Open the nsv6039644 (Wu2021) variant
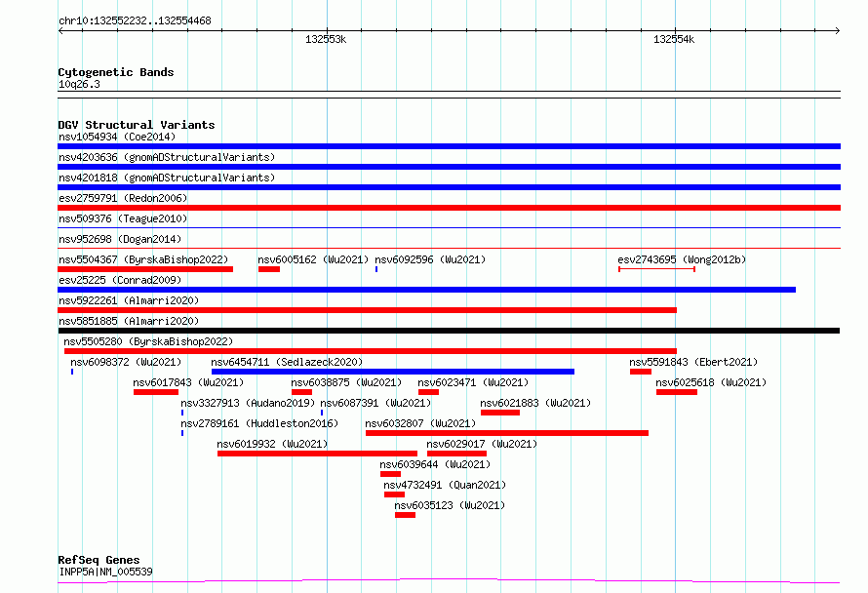868x593 pixels. (x=390, y=474)
